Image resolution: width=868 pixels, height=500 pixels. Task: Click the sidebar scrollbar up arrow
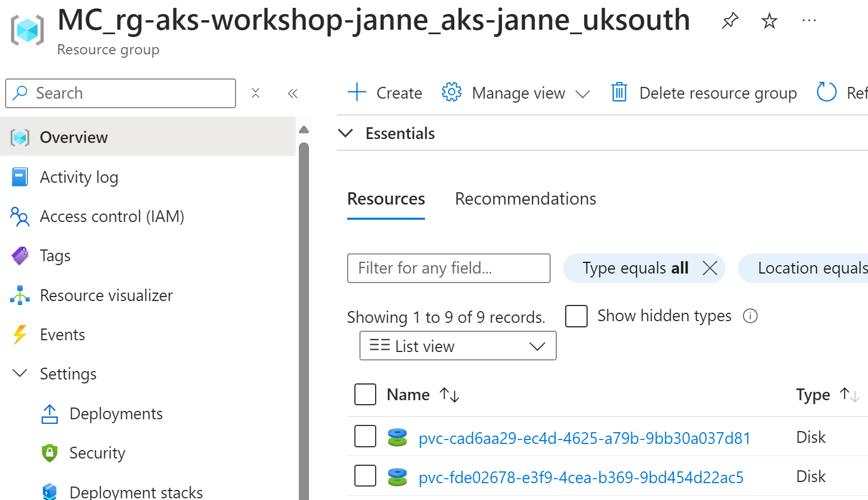click(304, 130)
